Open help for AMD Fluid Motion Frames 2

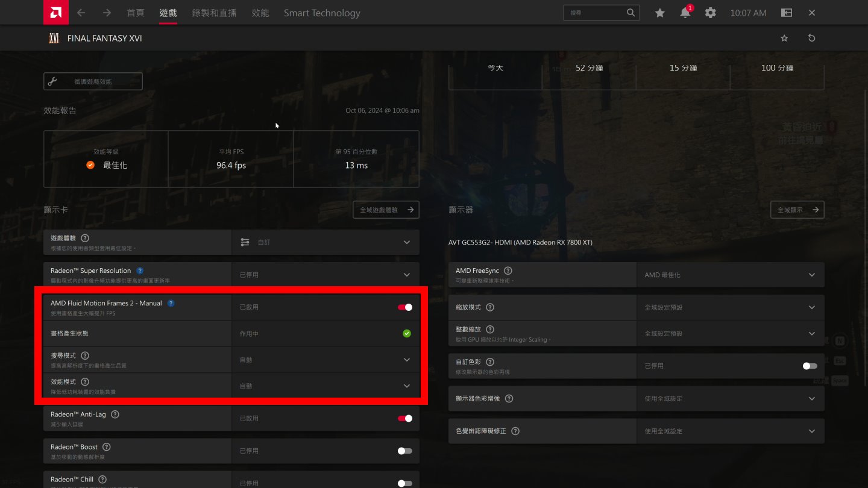(x=171, y=303)
